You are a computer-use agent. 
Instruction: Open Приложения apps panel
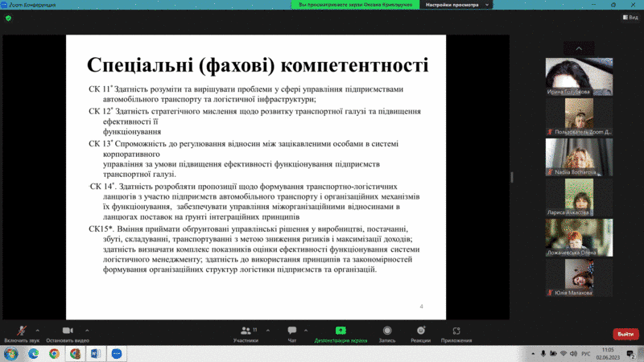456,331
